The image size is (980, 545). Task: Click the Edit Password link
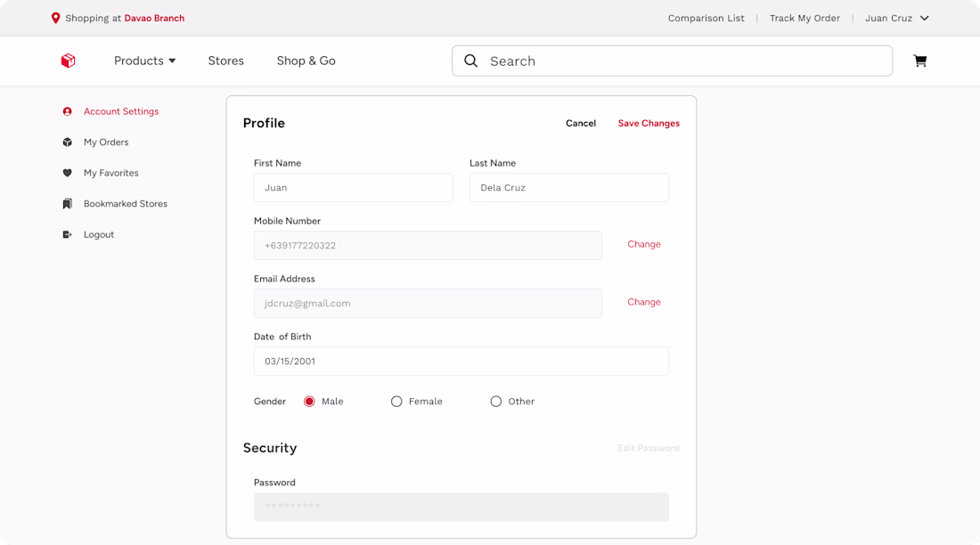648,448
